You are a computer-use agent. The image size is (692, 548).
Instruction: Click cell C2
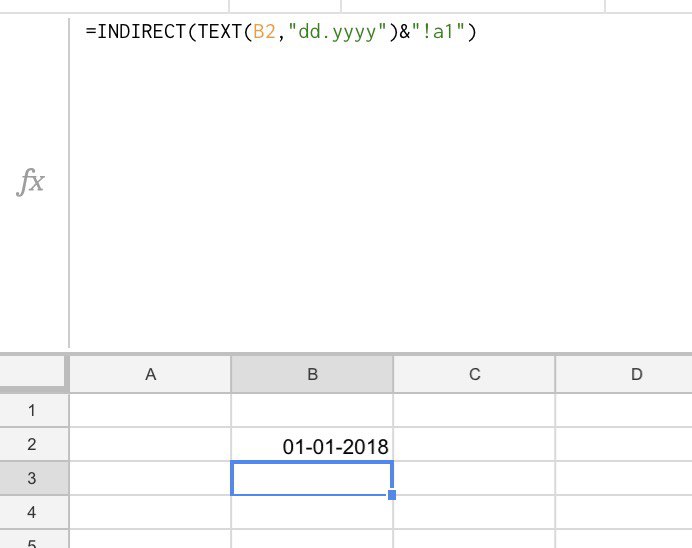click(474, 444)
